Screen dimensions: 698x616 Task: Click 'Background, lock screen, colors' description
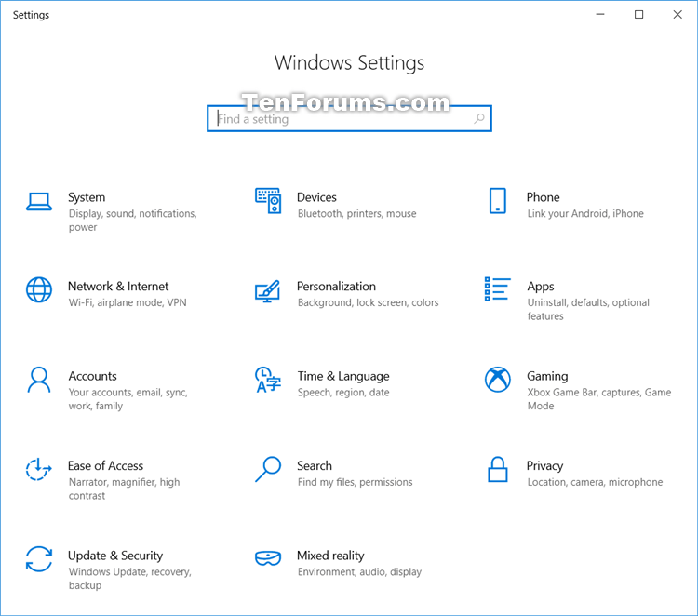click(369, 302)
